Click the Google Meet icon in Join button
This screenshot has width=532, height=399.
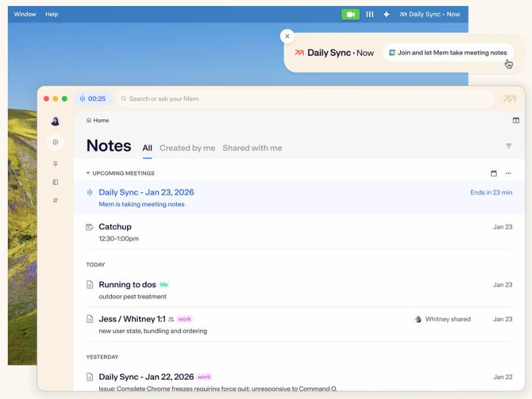[x=392, y=53]
